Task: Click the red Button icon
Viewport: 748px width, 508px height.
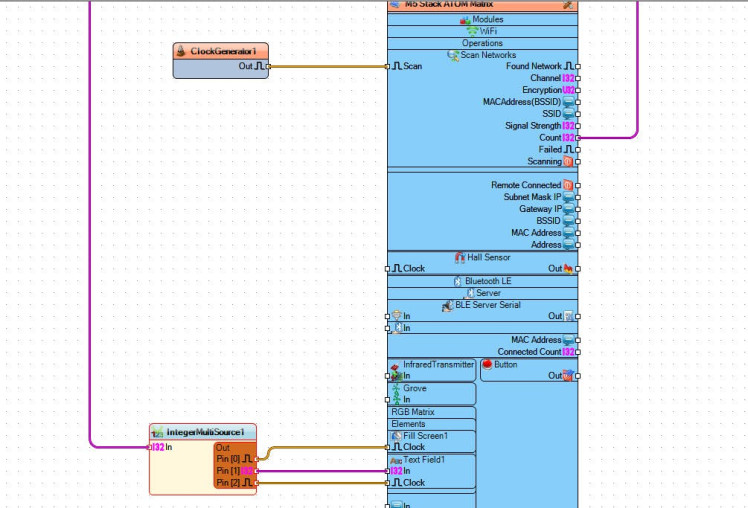Action: (488, 365)
